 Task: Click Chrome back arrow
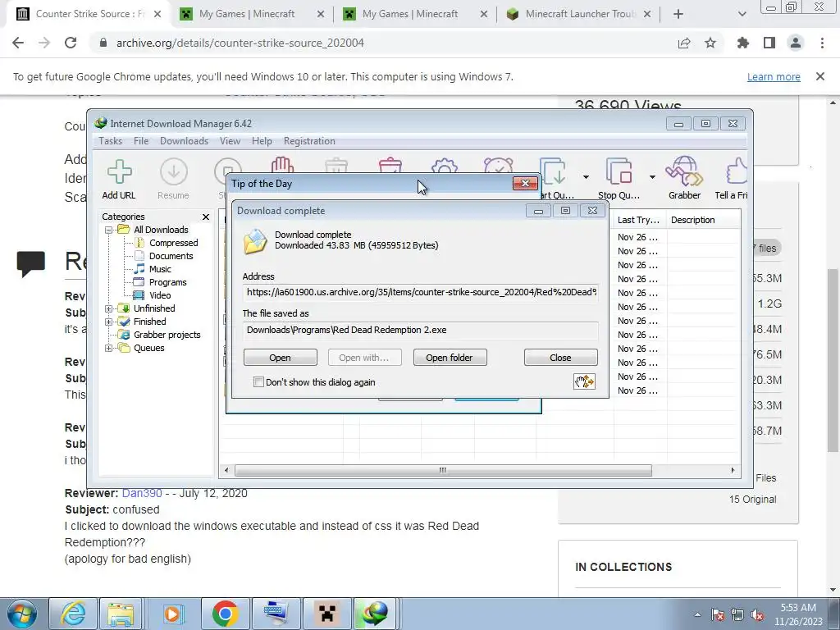[x=18, y=43]
